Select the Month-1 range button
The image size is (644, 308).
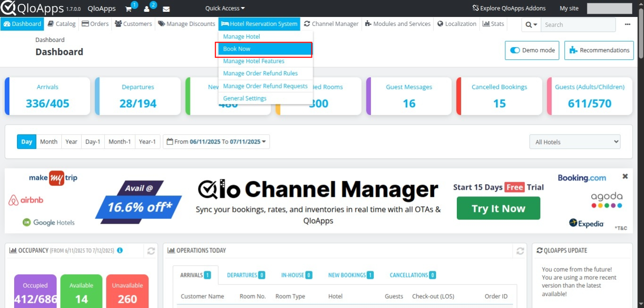click(x=120, y=142)
